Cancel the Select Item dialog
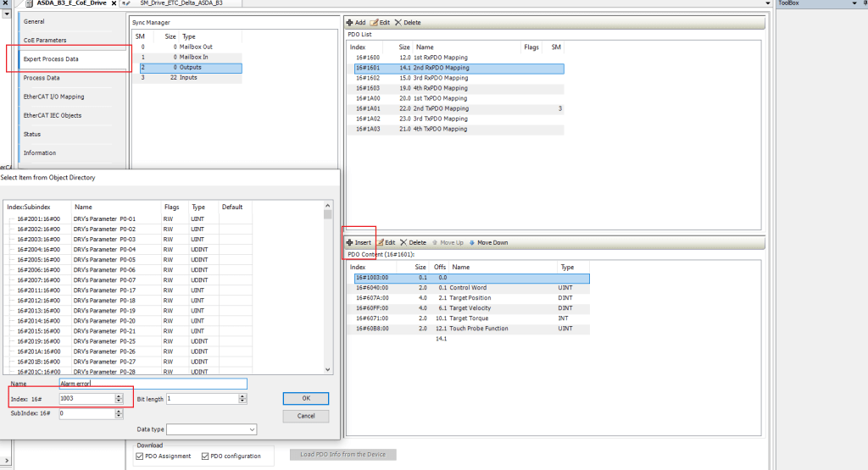 click(305, 416)
